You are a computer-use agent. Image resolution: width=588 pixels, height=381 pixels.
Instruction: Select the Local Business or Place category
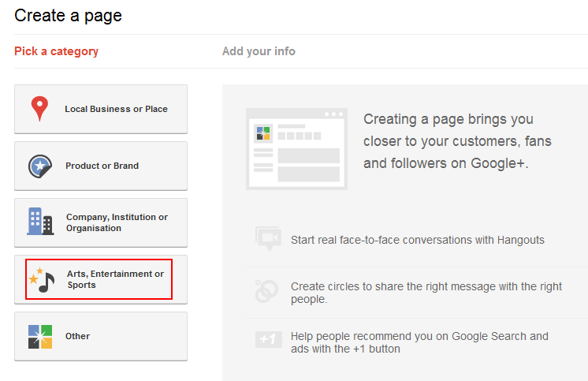coord(101,109)
